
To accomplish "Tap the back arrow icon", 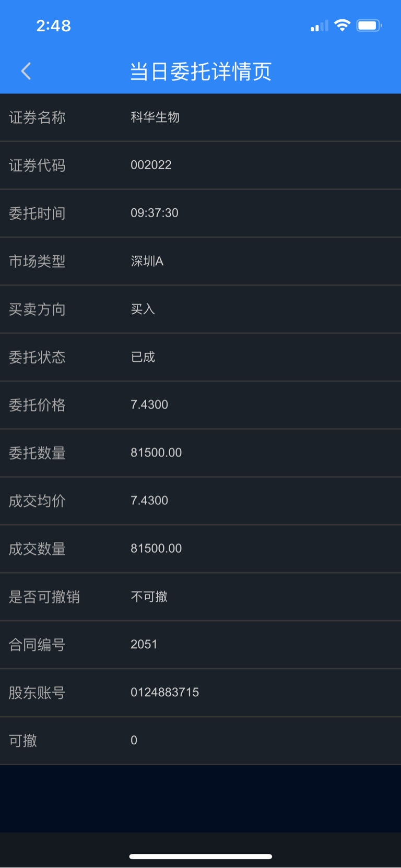I will pos(26,71).
